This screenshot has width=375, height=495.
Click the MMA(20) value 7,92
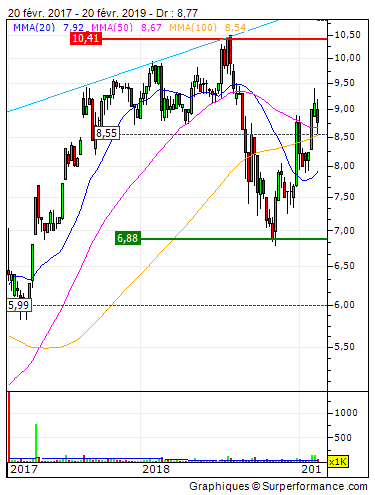click(73, 28)
